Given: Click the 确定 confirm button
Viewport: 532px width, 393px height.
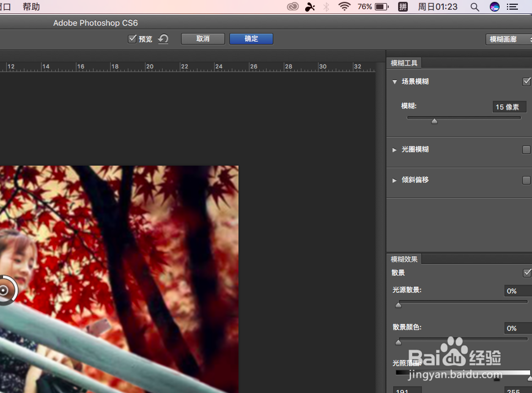Looking at the screenshot, I should point(251,39).
